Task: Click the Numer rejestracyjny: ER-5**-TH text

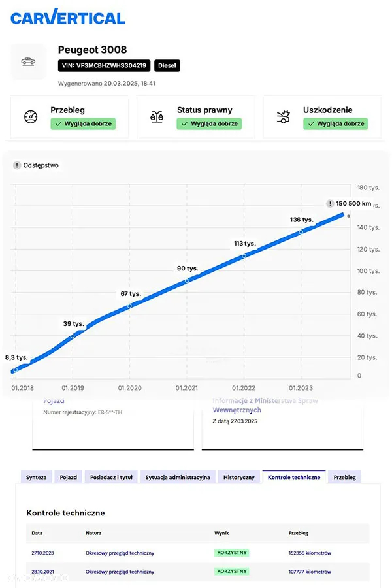Action: 83,412
